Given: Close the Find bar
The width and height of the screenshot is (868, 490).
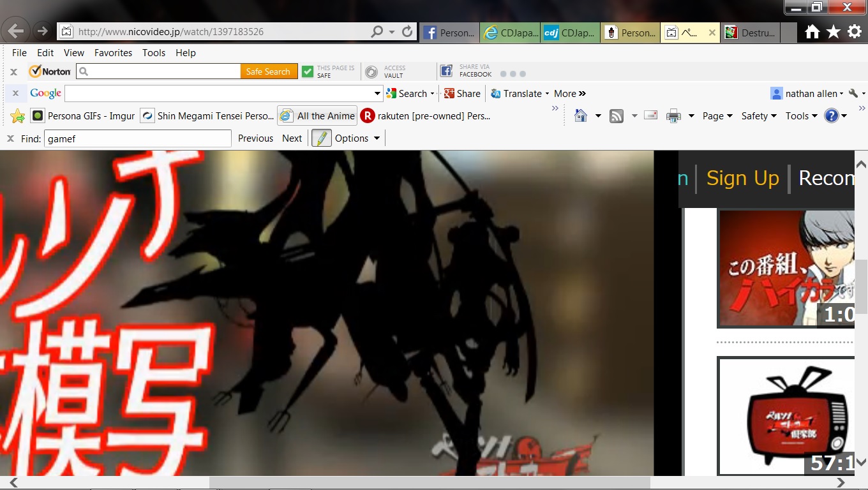Looking at the screenshot, I should (x=10, y=138).
